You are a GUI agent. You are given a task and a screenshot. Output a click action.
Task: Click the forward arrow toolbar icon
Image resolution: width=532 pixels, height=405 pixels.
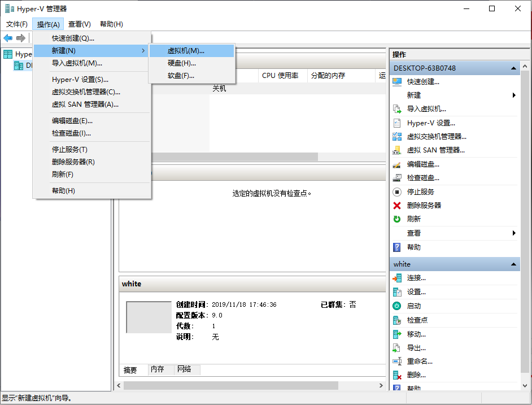(21, 38)
